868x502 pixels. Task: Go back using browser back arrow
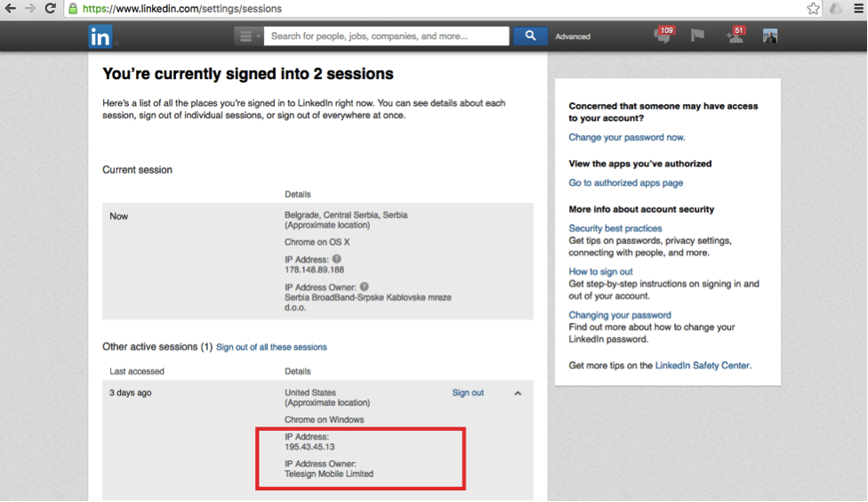[x=10, y=8]
